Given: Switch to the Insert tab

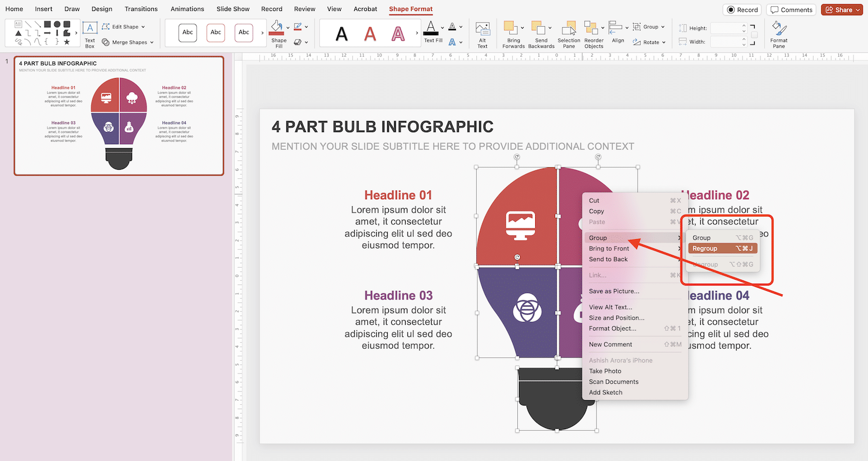Looking at the screenshot, I should (x=43, y=9).
